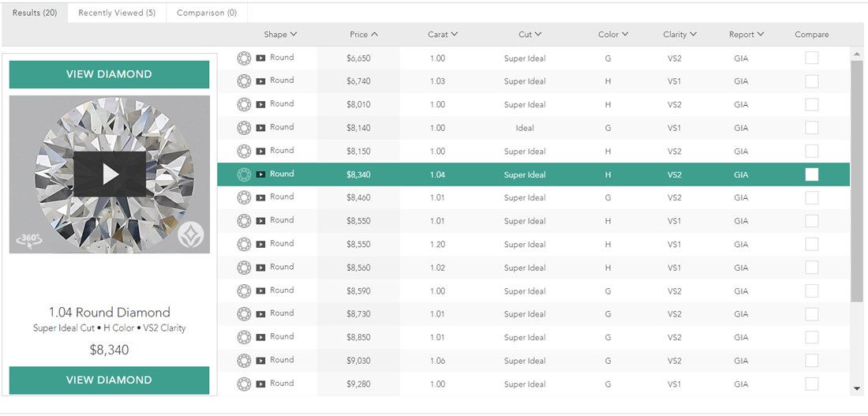The image size is (868, 416).
Task: Open the Shape column filter dropdown
Action: [280, 35]
